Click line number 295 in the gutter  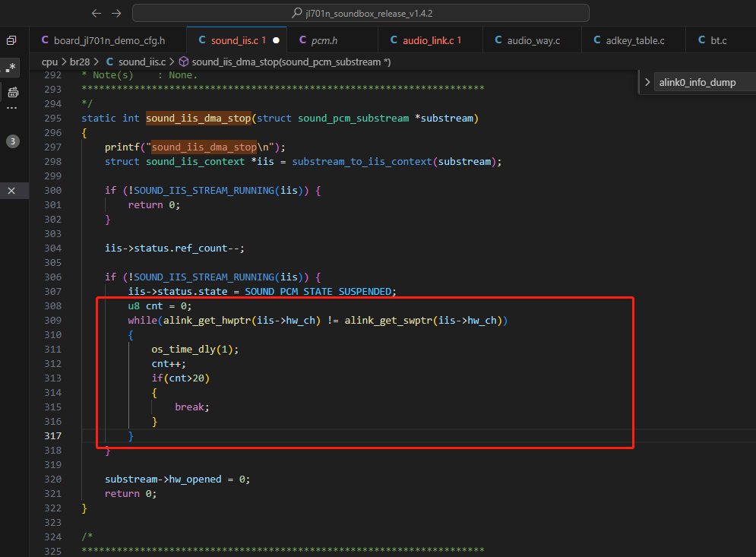click(53, 118)
